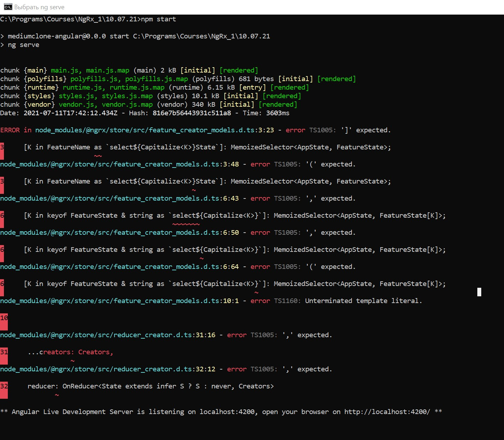Click the "']' expected." error message
Image resolution: width=504 pixels, height=440 pixels.
click(x=366, y=130)
